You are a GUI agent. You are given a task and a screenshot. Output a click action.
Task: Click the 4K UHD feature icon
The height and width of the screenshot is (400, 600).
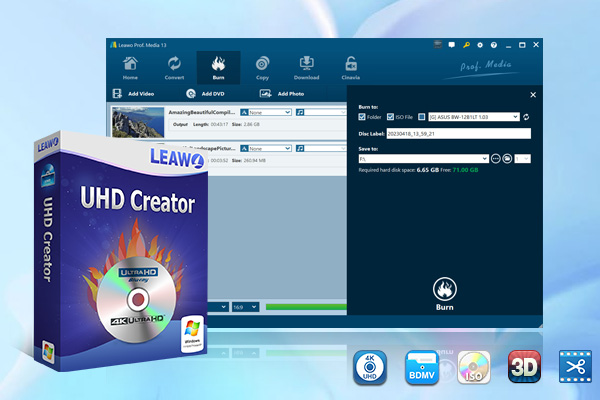click(x=370, y=367)
